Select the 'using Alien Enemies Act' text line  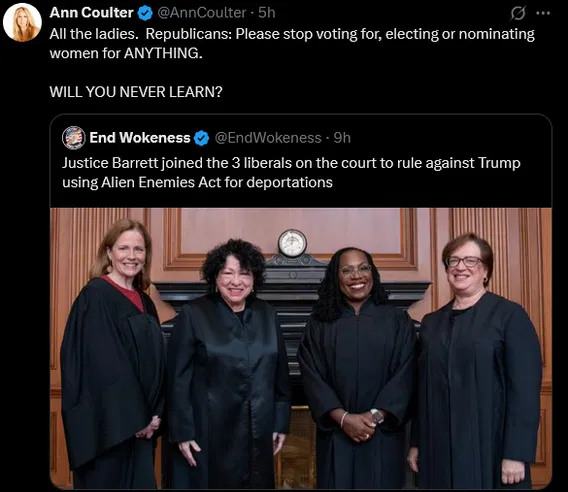click(x=197, y=182)
